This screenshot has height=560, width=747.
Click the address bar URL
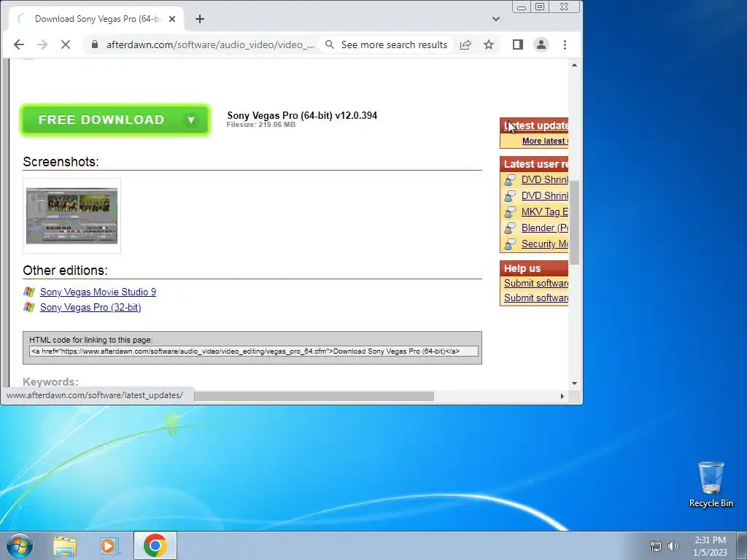tap(210, 44)
